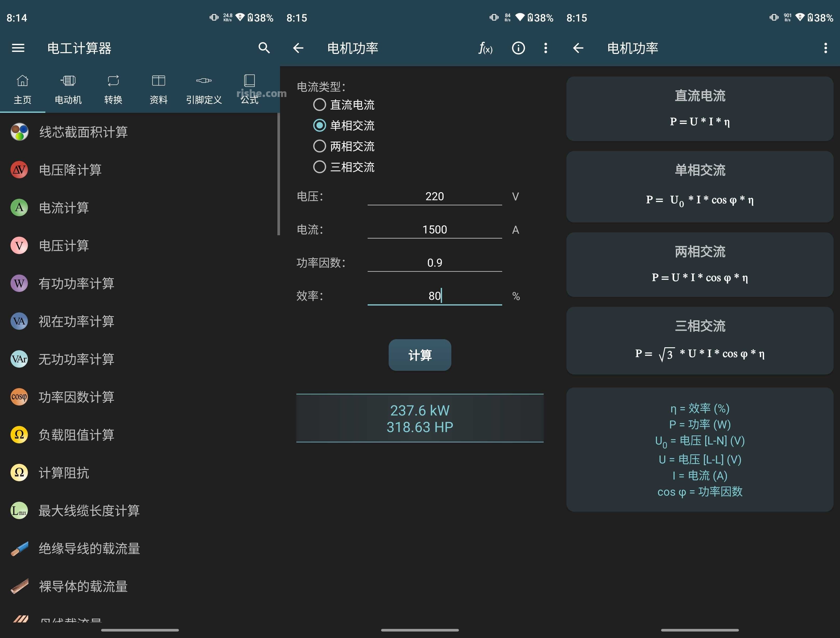Tap the 计算 calculate button
840x638 pixels.
(x=420, y=355)
